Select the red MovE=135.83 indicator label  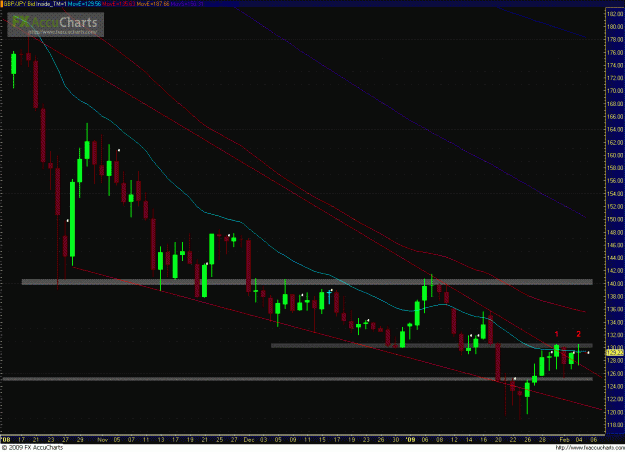pyautogui.click(x=118, y=4)
